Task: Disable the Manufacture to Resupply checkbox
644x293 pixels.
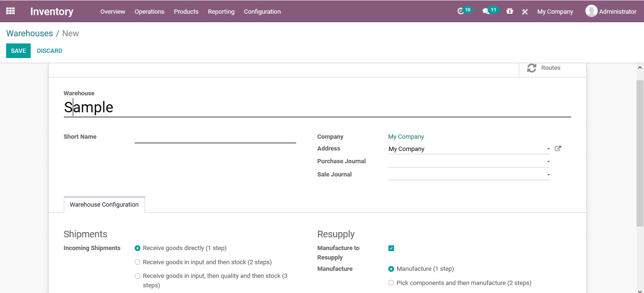Action: [x=391, y=247]
